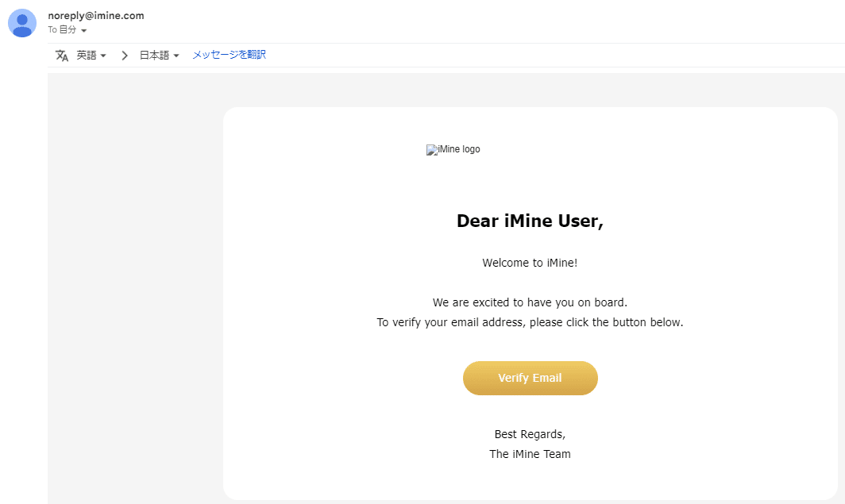This screenshot has width=845, height=504.
Task: Click the "We are excited to have you" line
Action: click(x=530, y=302)
